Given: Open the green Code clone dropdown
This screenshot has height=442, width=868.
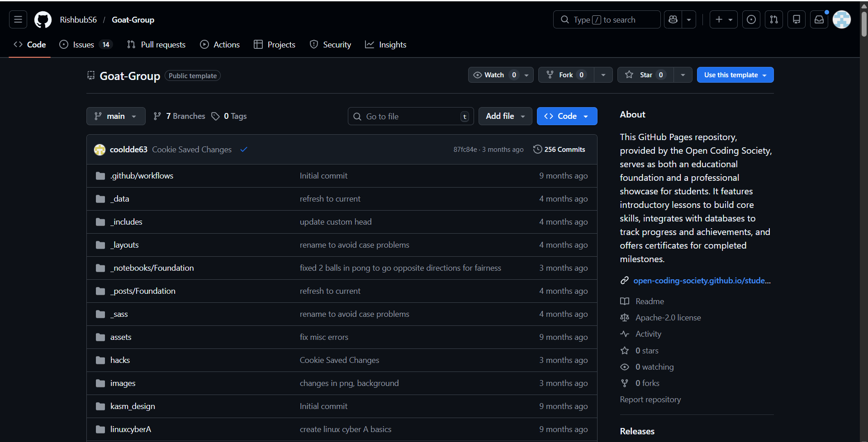Looking at the screenshot, I should pyautogui.click(x=567, y=116).
